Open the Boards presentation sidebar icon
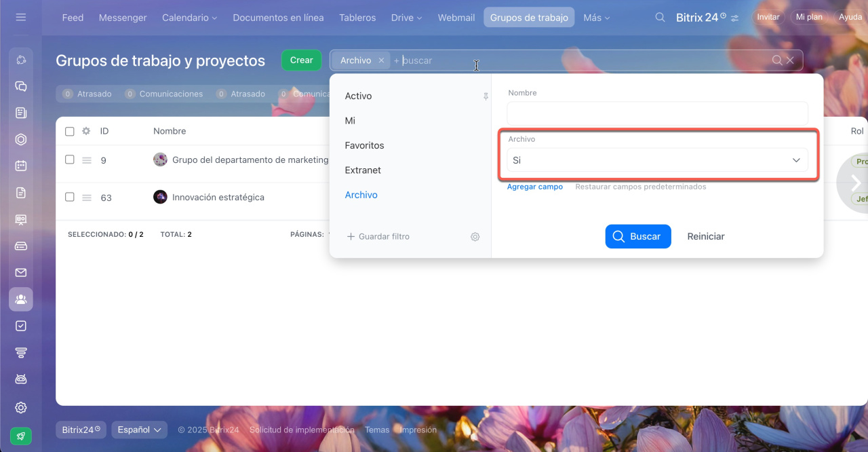Screen dimensions: 868x452 (x=21, y=219)
